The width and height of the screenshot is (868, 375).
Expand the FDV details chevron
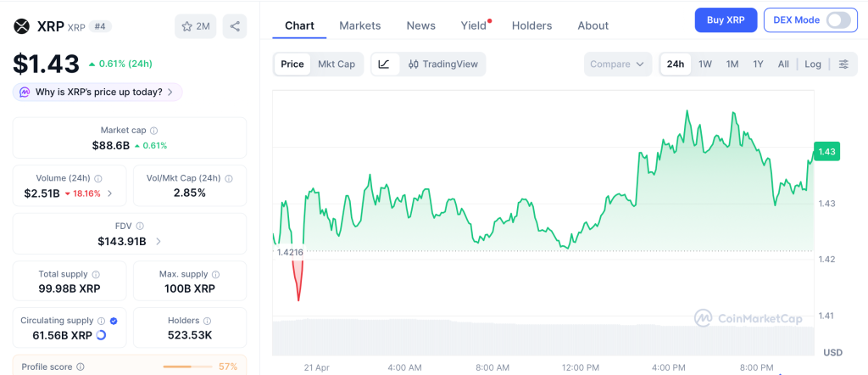tap(158, 242)
